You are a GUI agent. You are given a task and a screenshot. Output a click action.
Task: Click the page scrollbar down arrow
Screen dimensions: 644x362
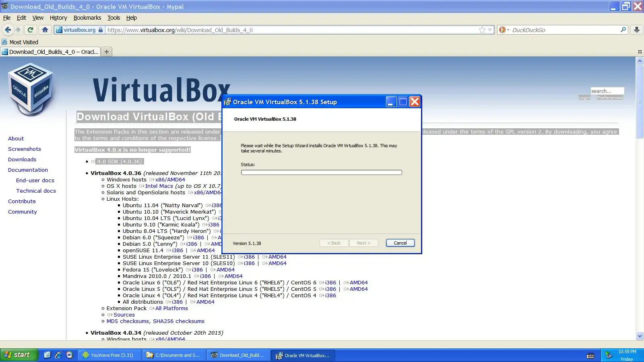coord(640,336)
